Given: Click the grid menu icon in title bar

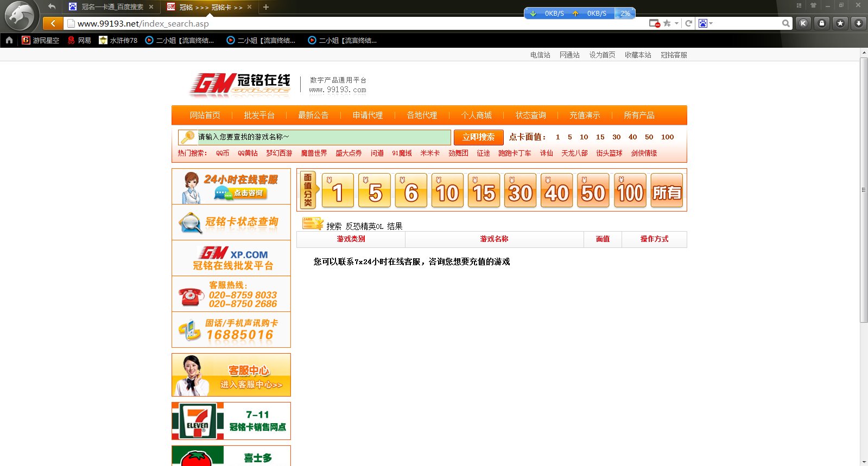Looking at the screenshot, I should tap(799, 5).
